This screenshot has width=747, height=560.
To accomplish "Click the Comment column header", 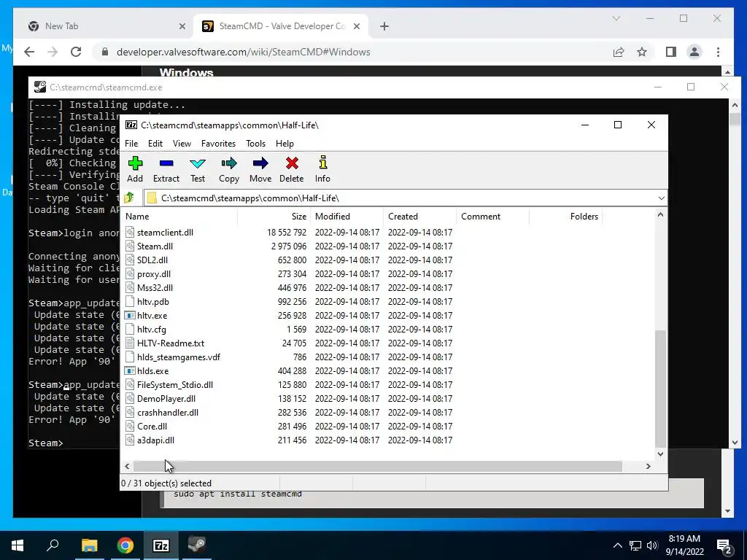I will (x=492, y=216).
